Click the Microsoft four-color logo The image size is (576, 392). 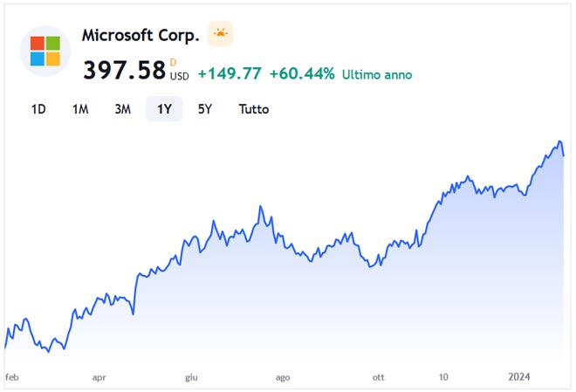pyautogui.click(x=45, y=51)
